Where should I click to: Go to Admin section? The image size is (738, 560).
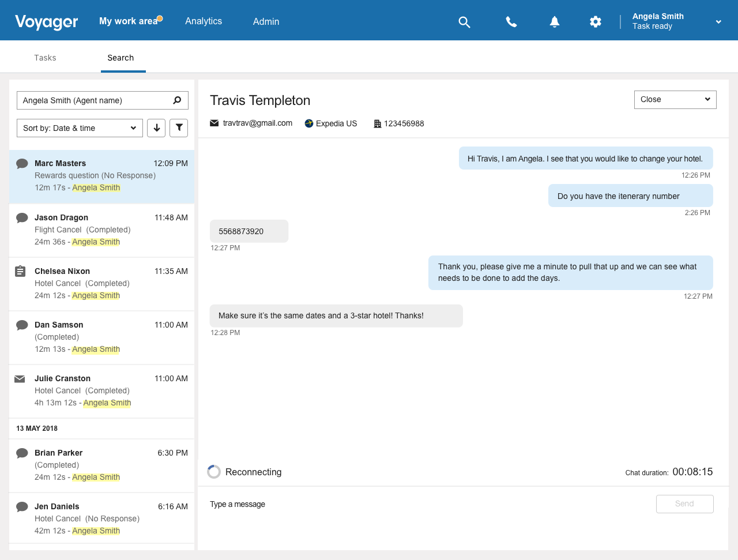click(266, 21)
